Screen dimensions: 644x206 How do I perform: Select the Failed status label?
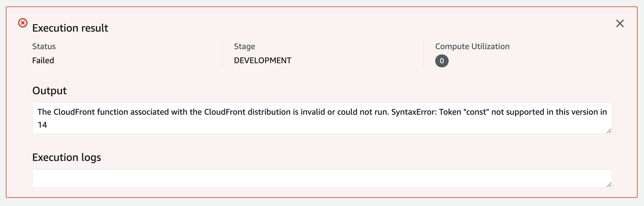[43, 60]
